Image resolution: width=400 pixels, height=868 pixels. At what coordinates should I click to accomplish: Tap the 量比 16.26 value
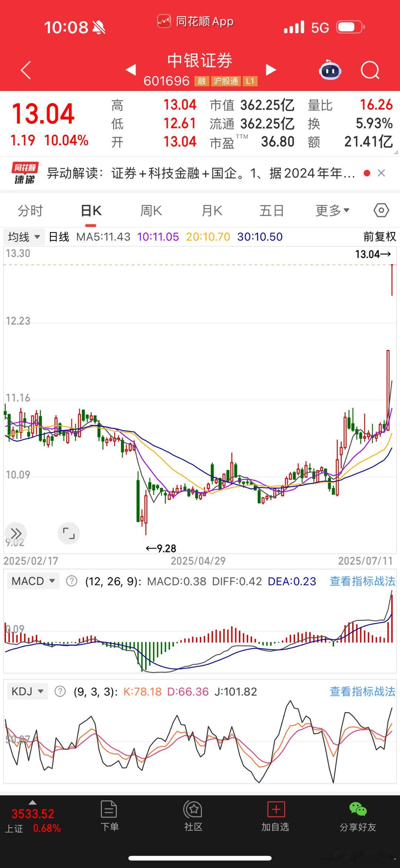[376, 105]
